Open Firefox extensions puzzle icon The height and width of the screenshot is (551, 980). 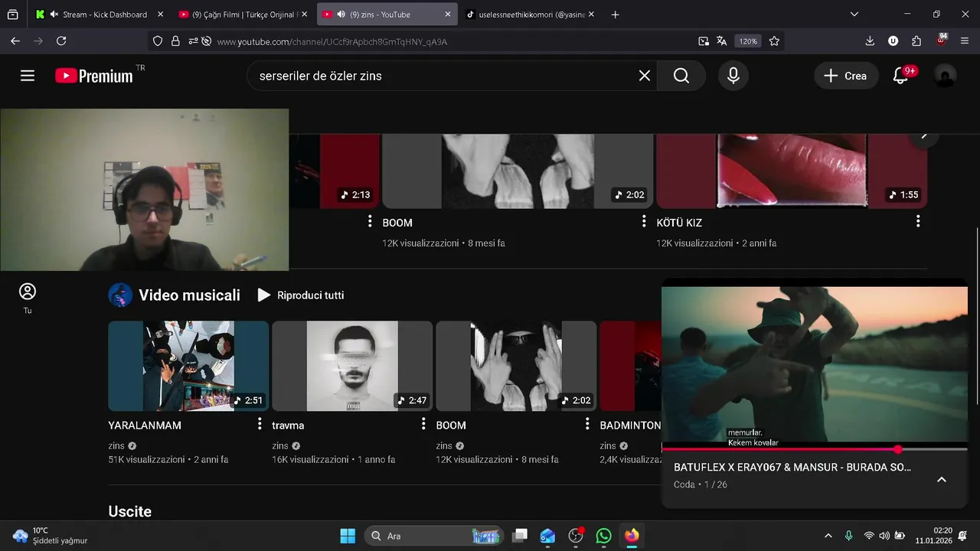tap(916, 41)
